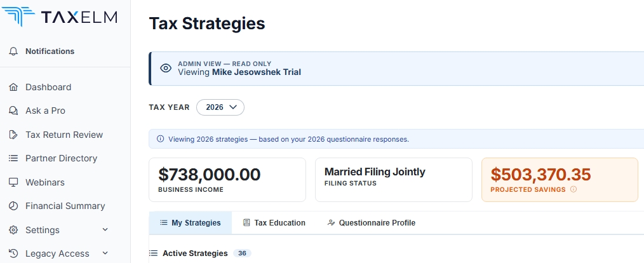Click the Tax Return Review document icon
Screen dimensions: 644x263
(x=13, y=135)
